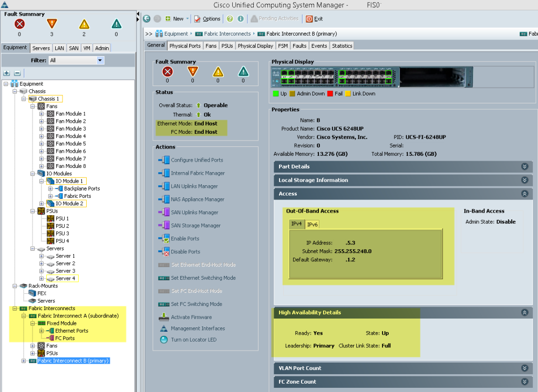Screen dimensions: 538x392
Task: Click the critical faults red icon
Action: click(19, 24)
